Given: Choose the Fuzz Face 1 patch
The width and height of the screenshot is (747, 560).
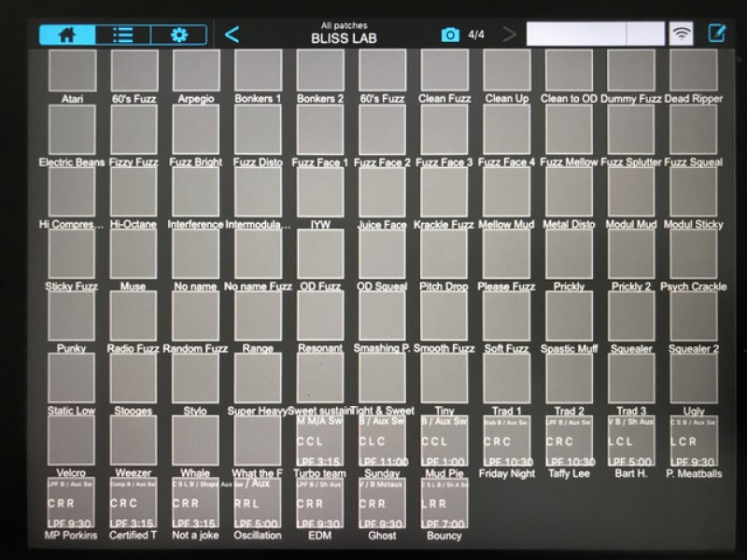Looking at the screenshot, I should (320, 131).
